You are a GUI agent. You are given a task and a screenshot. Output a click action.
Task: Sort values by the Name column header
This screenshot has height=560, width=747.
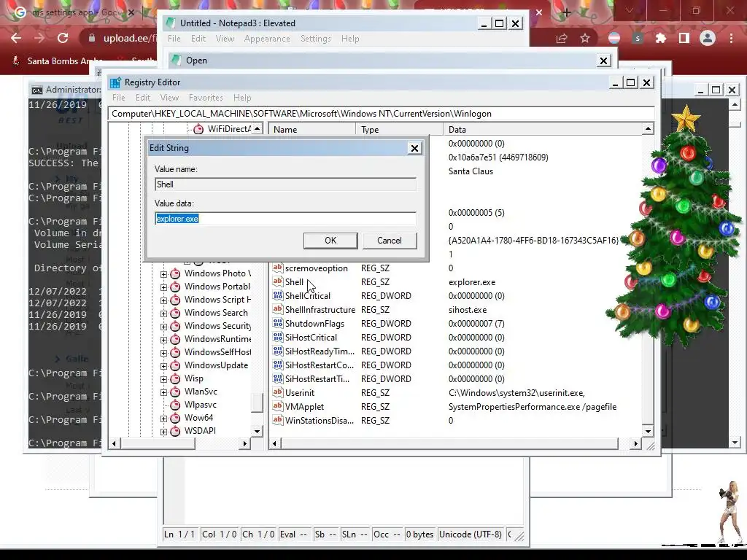tap(312, 130)
